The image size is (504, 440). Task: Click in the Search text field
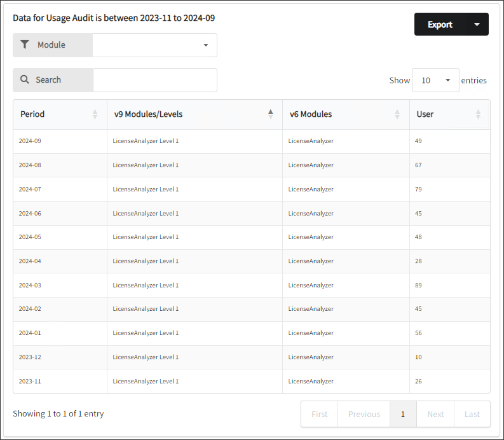[155, 80]
